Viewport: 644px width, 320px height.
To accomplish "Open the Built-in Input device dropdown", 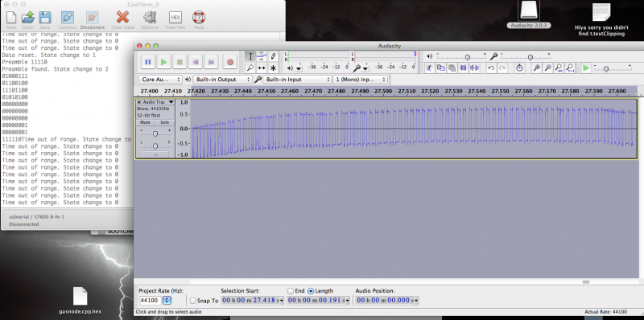I will pos(297,80).
